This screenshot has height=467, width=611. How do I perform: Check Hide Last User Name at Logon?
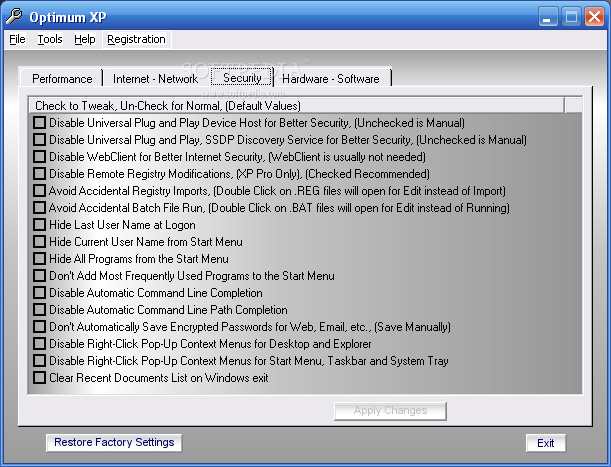click(x=39, y=225)
